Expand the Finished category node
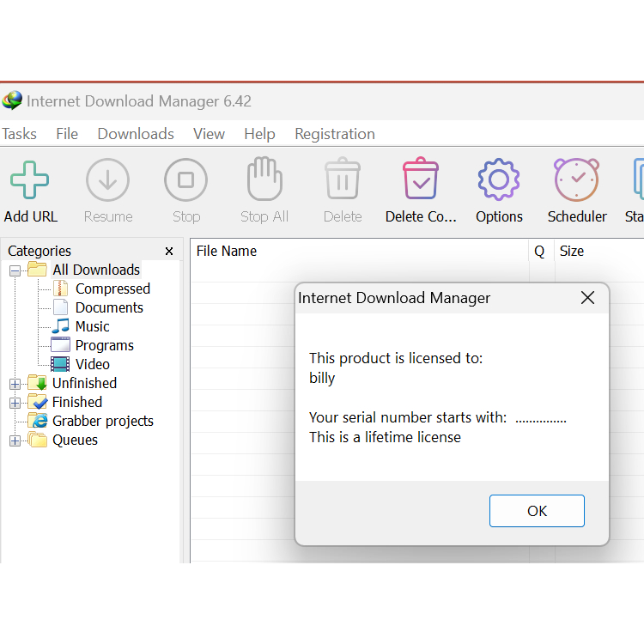This screenshot has width=644, height=644. (x=15, y=403)
